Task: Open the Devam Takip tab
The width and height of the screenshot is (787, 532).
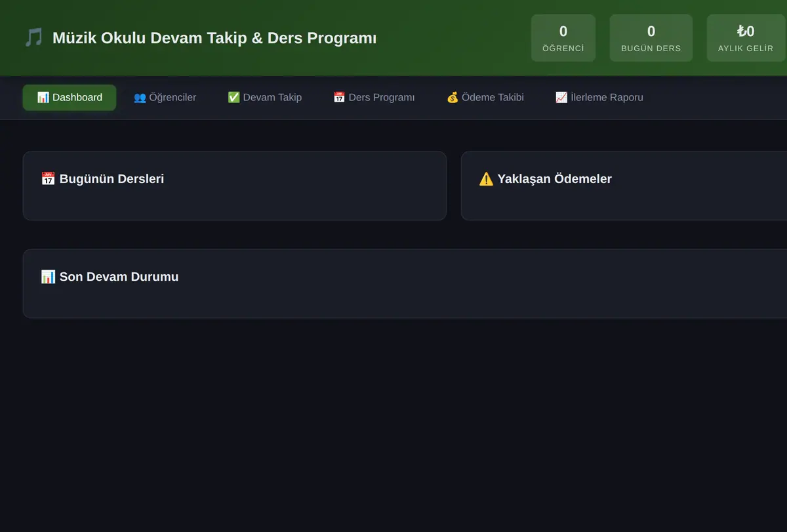Action: pyautogui.click(x=264, y=98)
